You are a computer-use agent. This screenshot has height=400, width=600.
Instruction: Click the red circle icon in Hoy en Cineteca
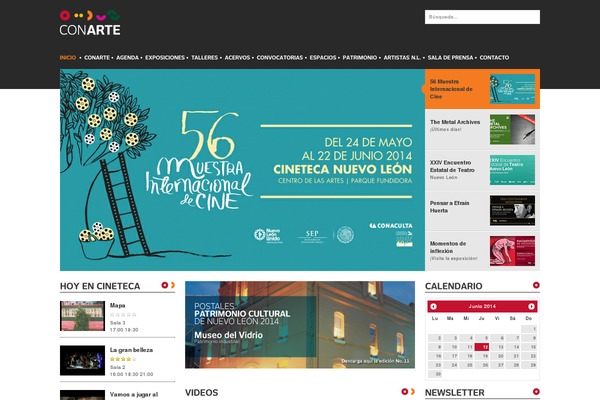pos(165,285)
